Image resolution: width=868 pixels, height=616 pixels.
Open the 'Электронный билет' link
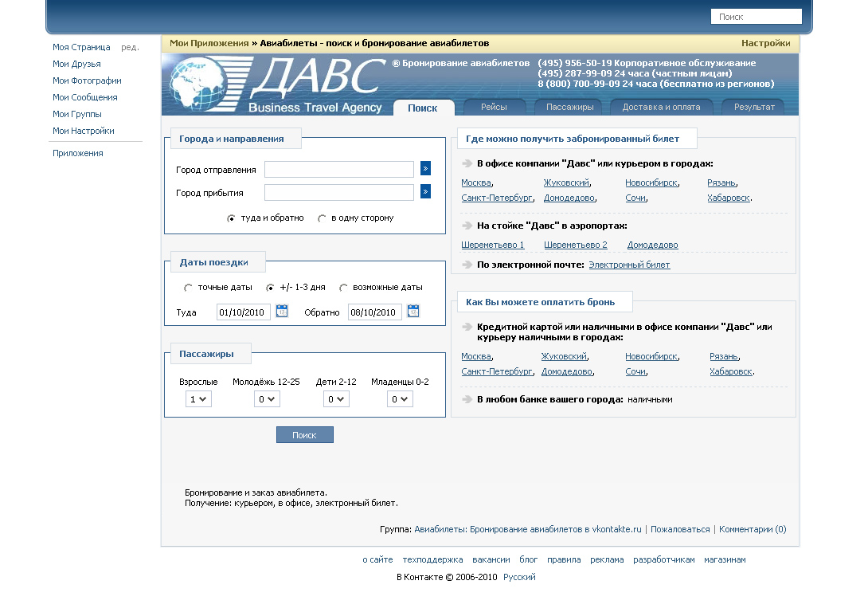click(x=628, y=264)
